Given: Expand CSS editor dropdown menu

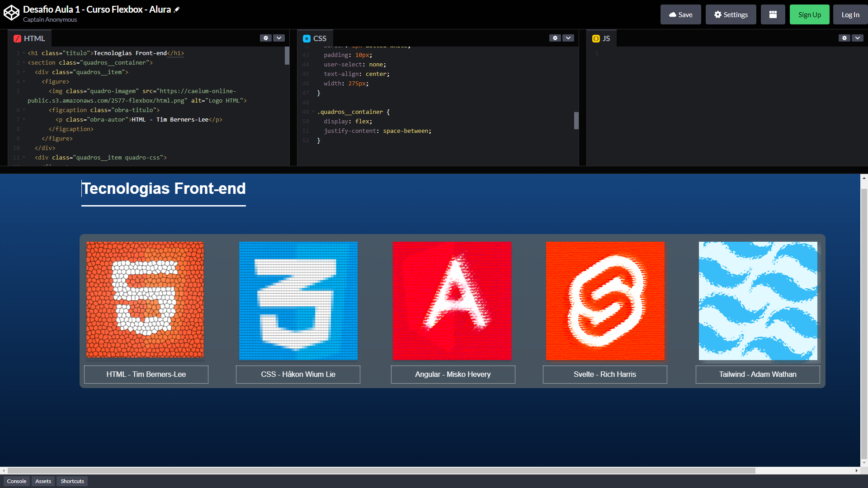Looking at the screenshot, I should (568, 38).
